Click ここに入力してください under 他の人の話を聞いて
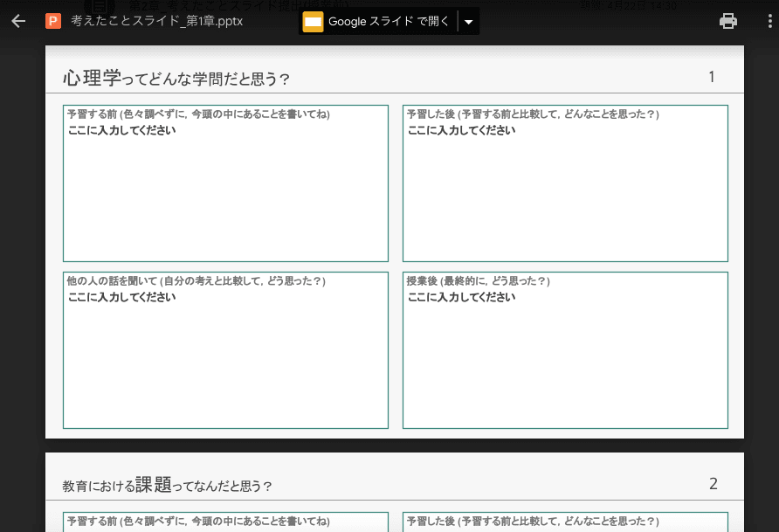The image size is (779, 532). (x=121, y=298)
